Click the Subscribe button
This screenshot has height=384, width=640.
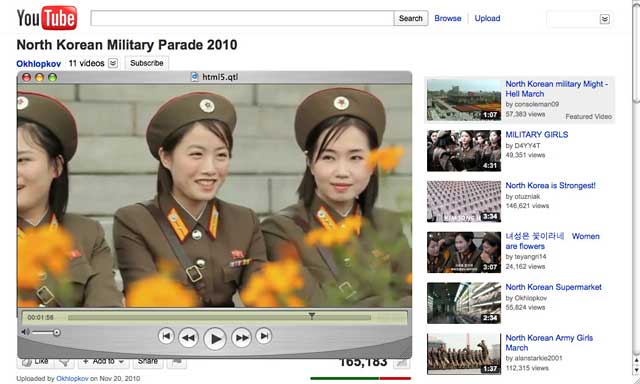147,63
